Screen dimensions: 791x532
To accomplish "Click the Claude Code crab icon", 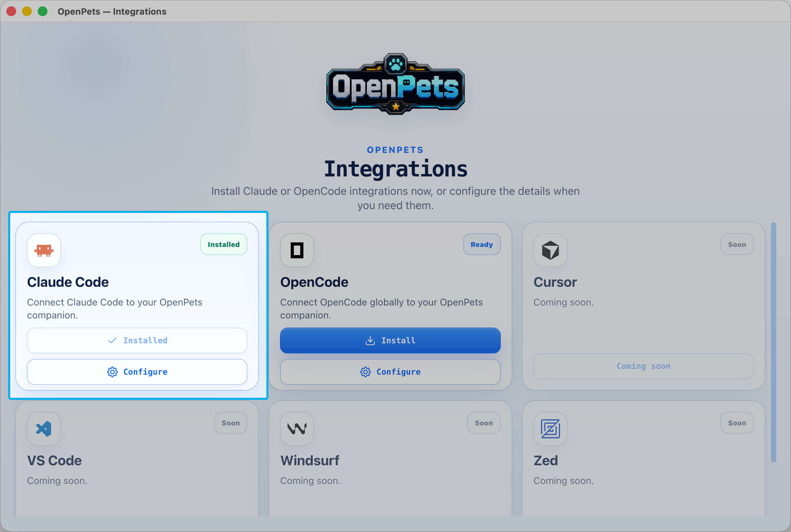I will pyautogui.click(x=44, y=250).
